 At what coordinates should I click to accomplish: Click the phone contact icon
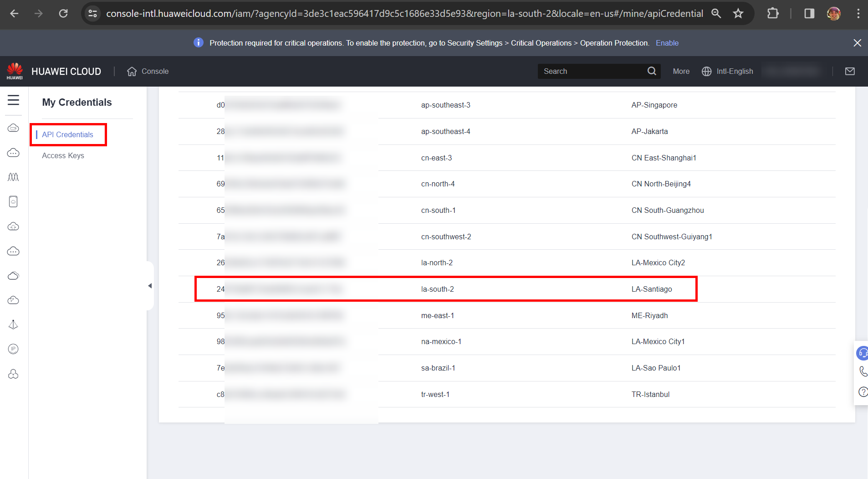pos(863,371)
